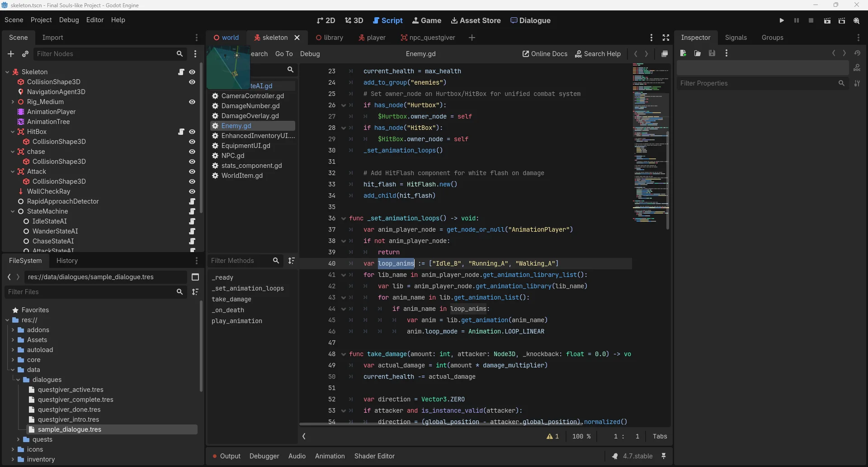Collapse the chase node
The width and height of the screenshot is (868, 467).
coord(13,152)
